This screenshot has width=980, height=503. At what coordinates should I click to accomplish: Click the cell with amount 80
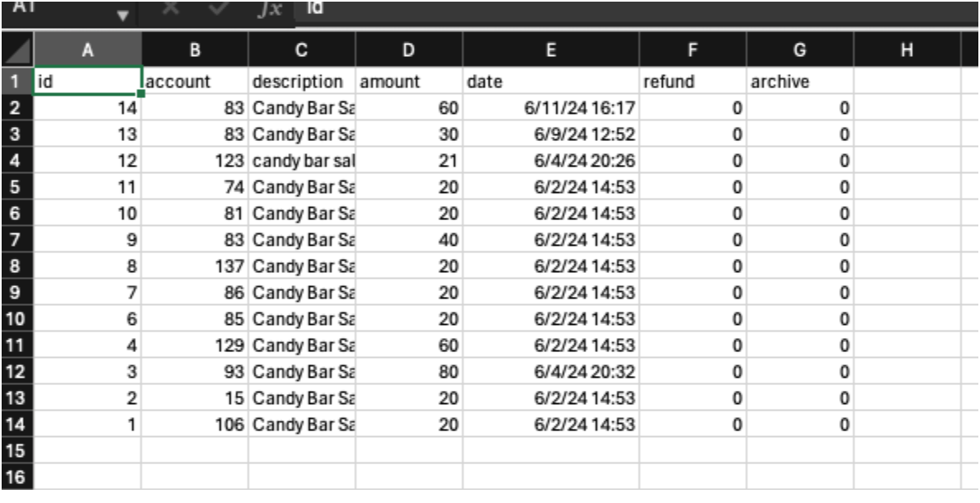pos(409,372)
